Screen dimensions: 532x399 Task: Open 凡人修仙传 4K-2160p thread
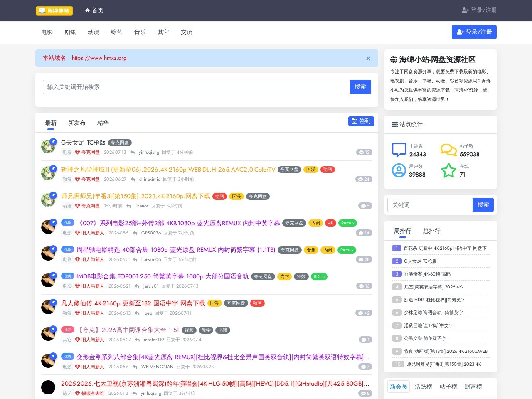pos(133,303)
